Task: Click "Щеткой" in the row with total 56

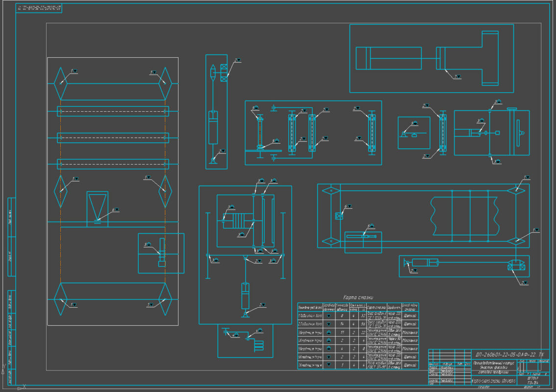Action: click(410, 324)
